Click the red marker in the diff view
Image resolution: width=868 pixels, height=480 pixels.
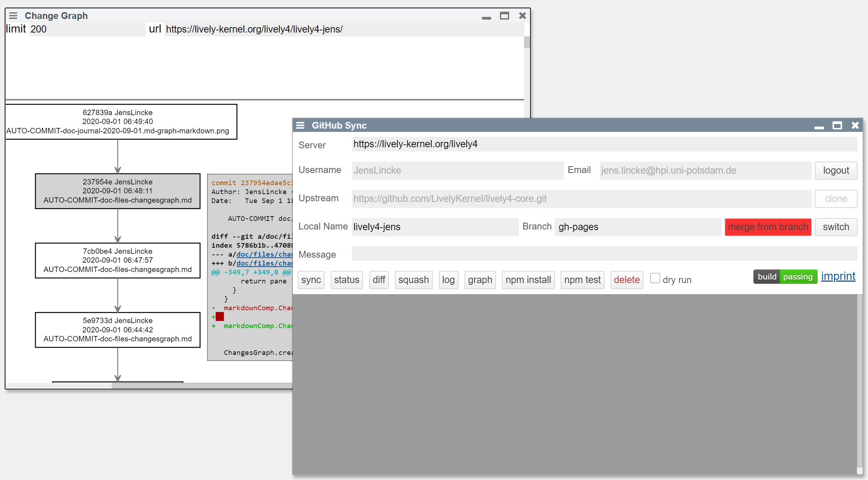coord(220,316)
